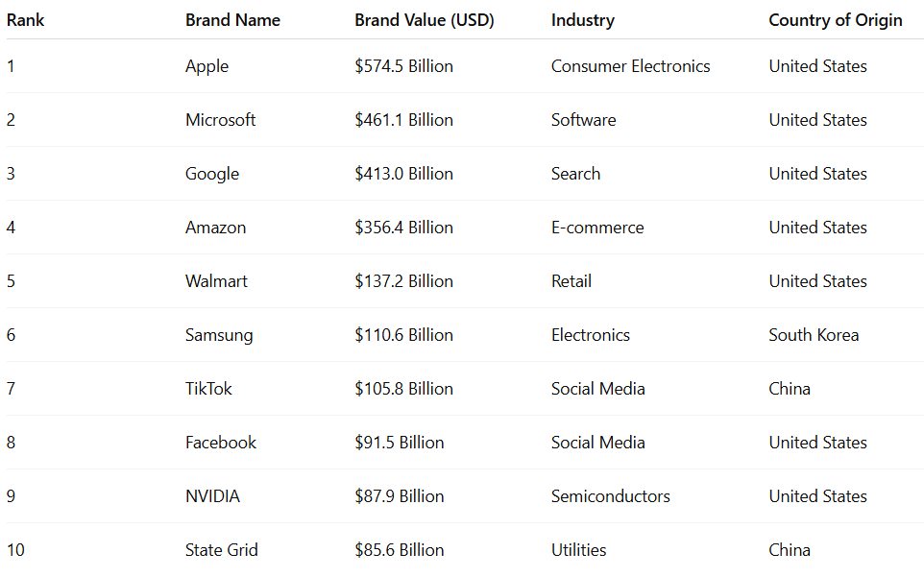Click the Walmart brand cell
Screen dimensions: 924x577
click(x=216, y=281)
